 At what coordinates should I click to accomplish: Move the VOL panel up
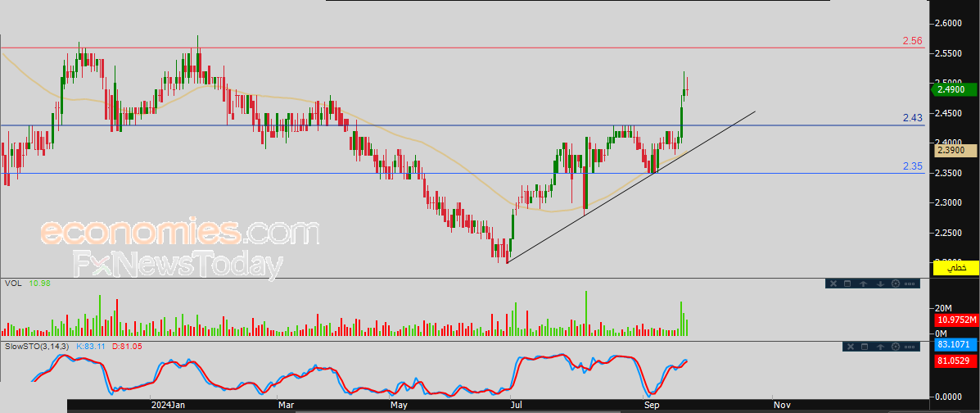point(863,284)
